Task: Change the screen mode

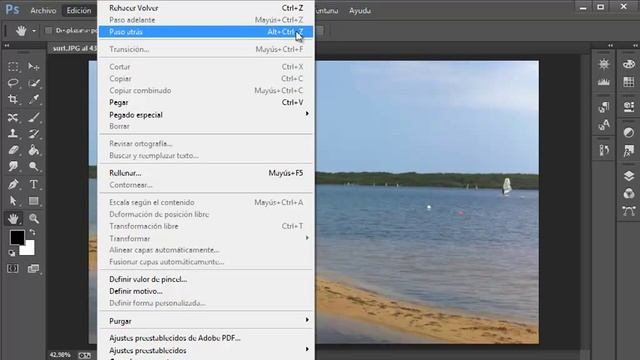Action: click(x=33, y=269)
